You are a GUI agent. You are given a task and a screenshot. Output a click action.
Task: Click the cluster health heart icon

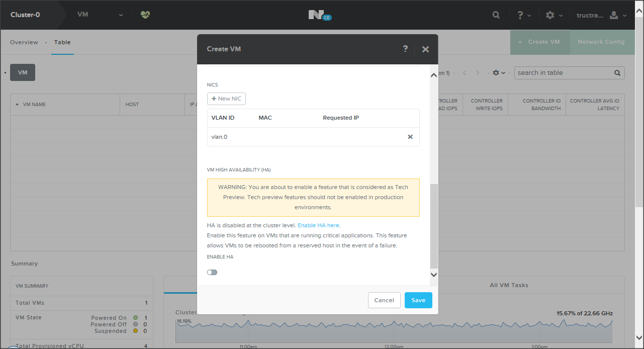click(x=145, y=15)
